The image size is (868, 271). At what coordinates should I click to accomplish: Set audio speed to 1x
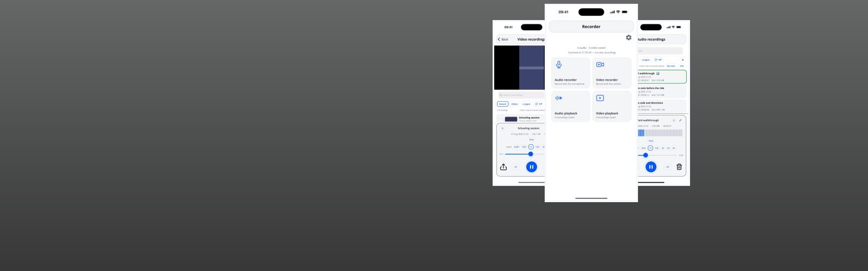coord(650,148)
